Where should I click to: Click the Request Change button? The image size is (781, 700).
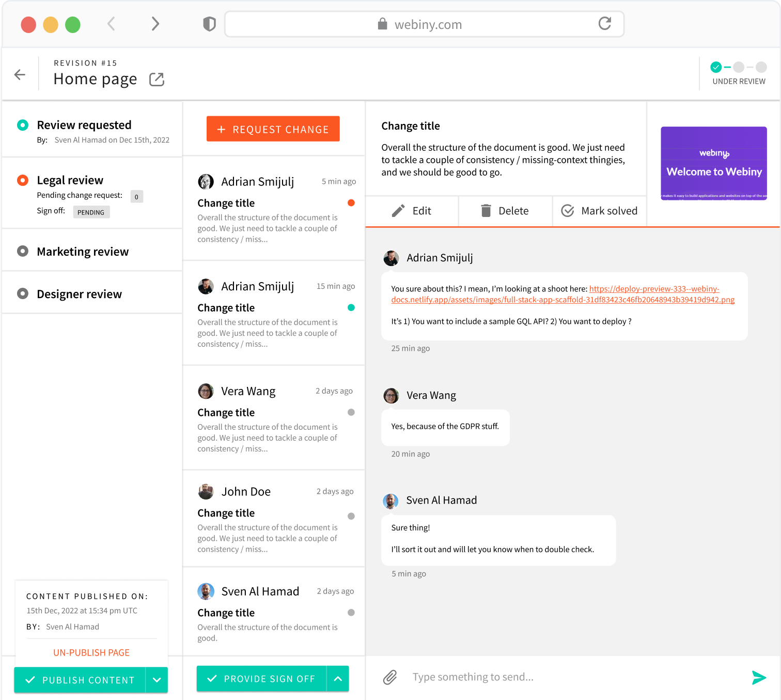273,129
